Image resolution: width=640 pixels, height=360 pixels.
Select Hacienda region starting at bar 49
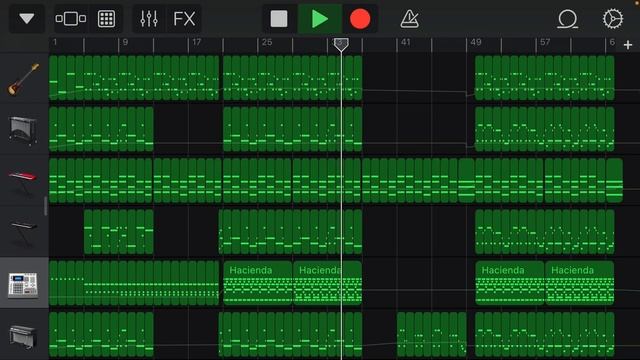click(x=510, y=283)
